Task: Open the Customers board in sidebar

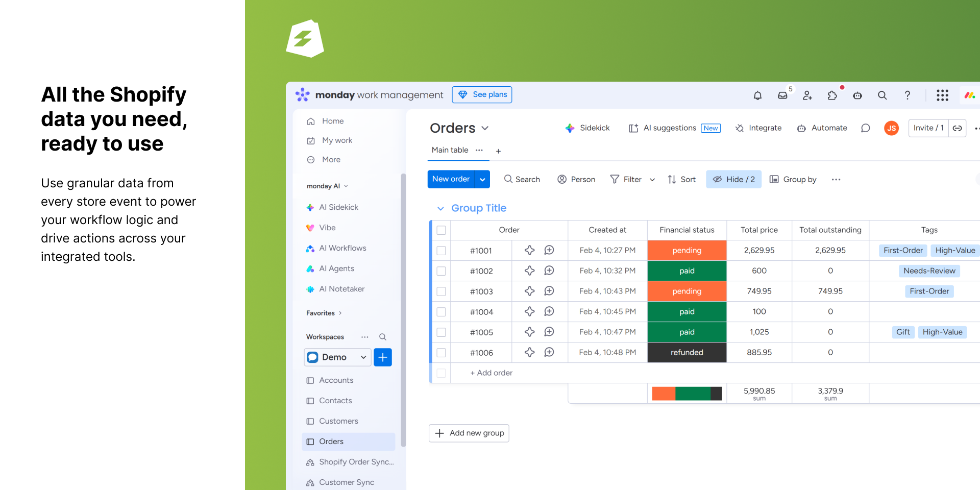Action: tap(338, 421)
